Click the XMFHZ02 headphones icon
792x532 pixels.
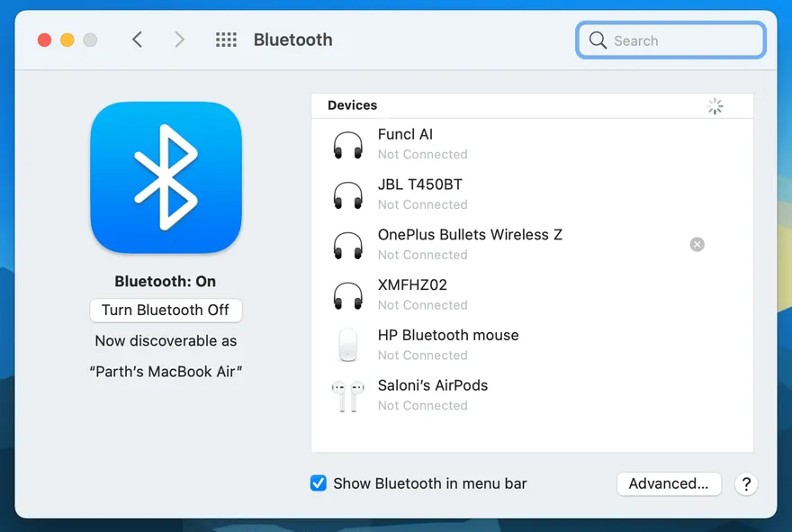pyautogui.click(x=347, y=294)
